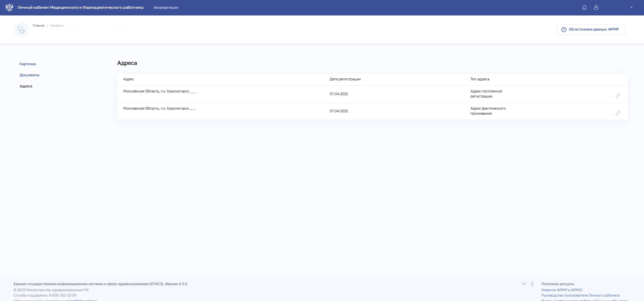Screen dimensions: 644x301
Task: Click the stethoscope profile icon
Action: point(22,30)
